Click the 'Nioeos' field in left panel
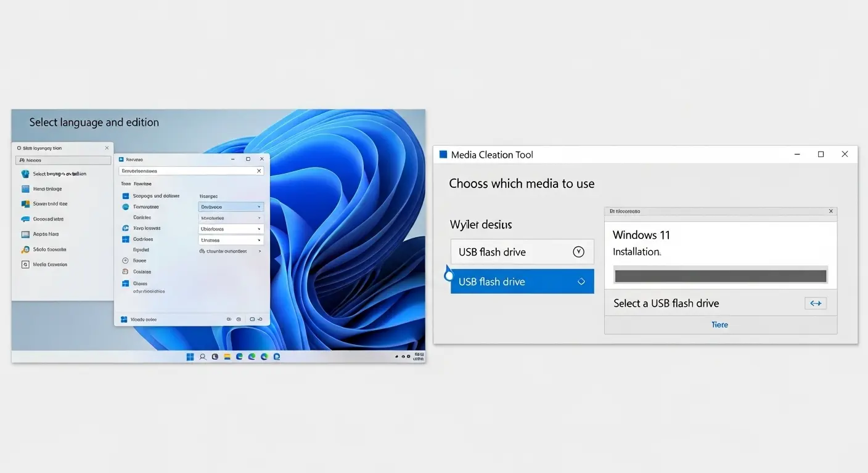 point(63,160)
